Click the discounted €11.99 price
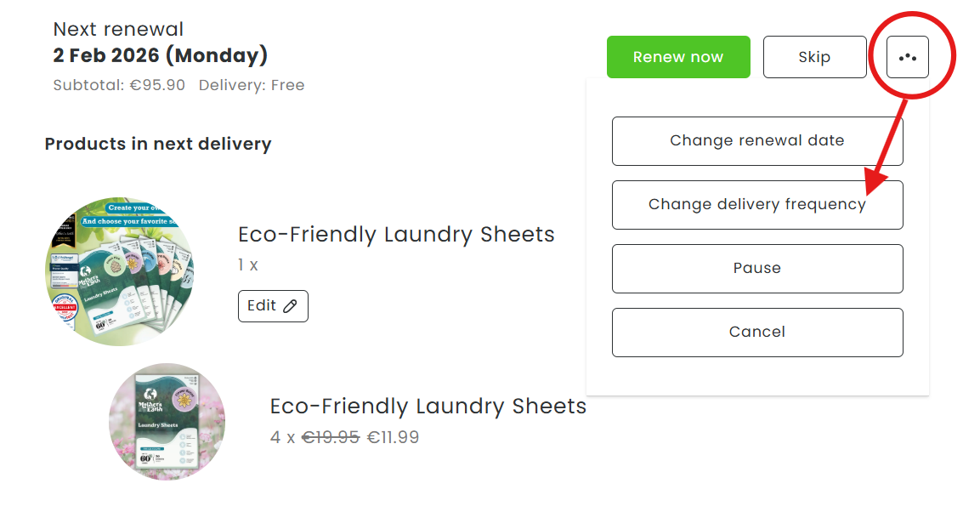The width and height of the screenshot is (980, 512). (x=393, y=438)
